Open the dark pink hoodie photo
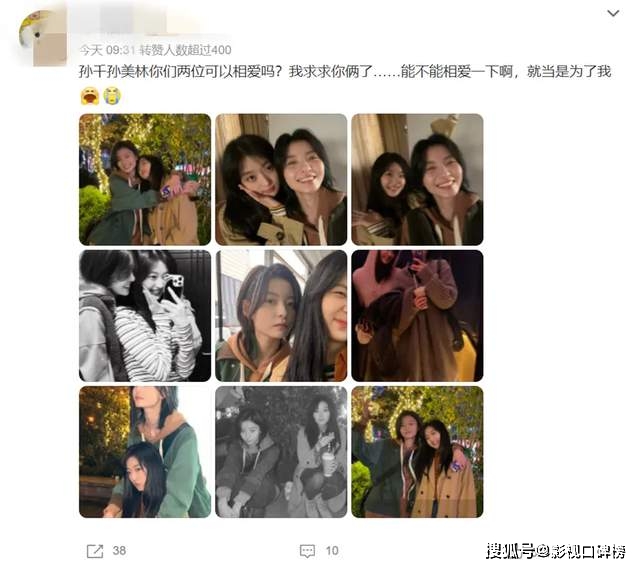The image size is (640, 568). click(417, 316)
